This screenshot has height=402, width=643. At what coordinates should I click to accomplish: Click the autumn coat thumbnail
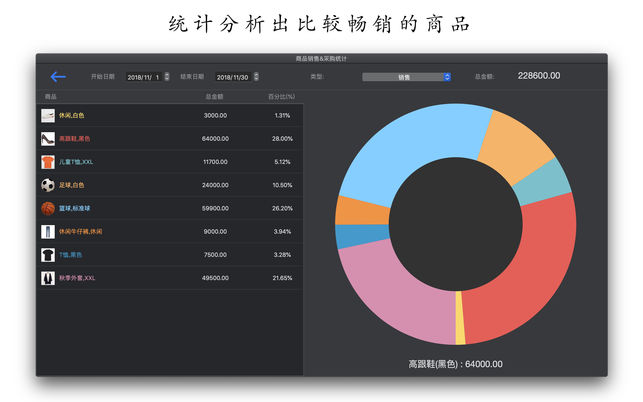[48, 278]
